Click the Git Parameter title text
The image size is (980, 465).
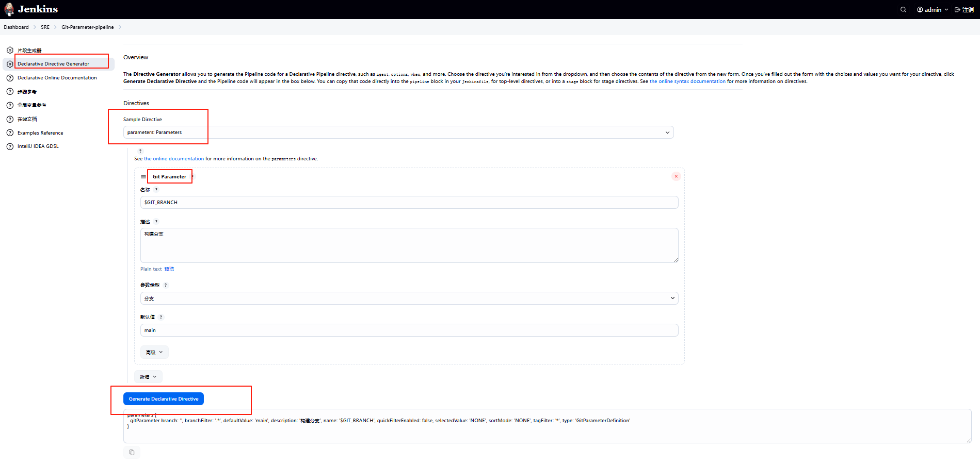[x=169, y=177]
